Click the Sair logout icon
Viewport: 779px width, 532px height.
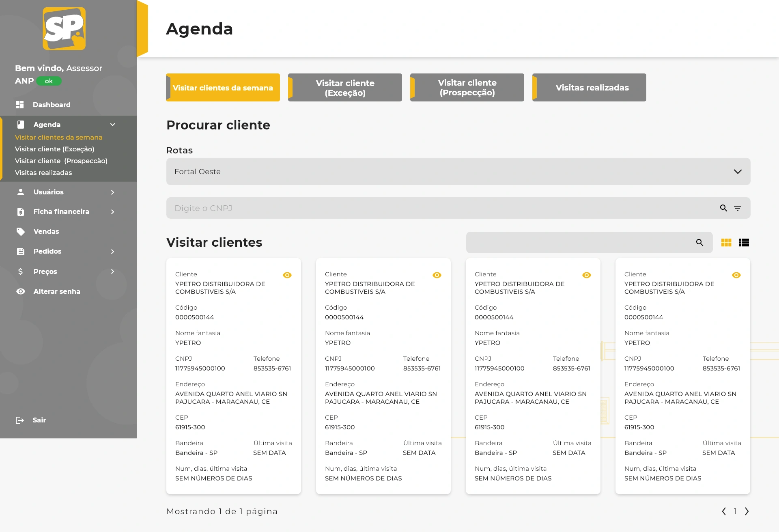point(20,420)
